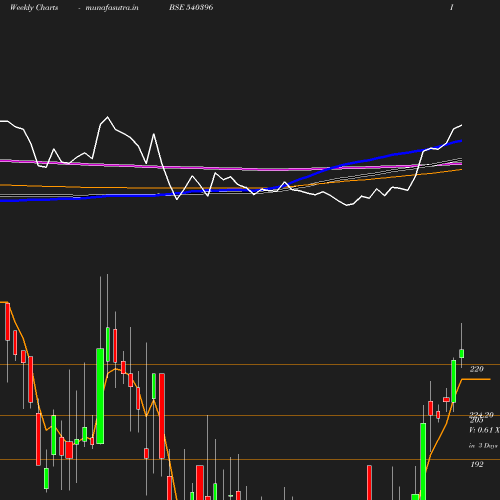Click the 'Weekly Charts' title text
The image size is (500, 500).
click(34, 8)
